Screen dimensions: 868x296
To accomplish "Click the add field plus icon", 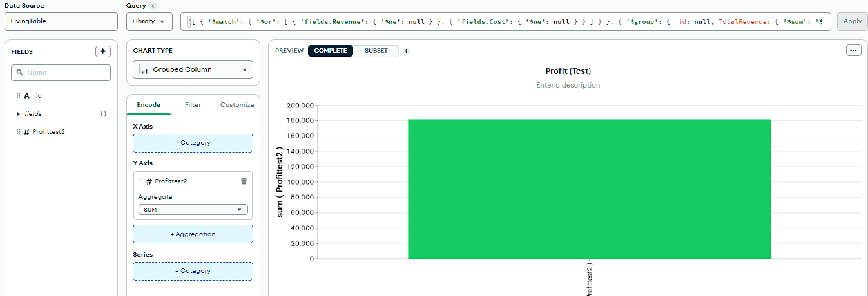I will [103, 51].
